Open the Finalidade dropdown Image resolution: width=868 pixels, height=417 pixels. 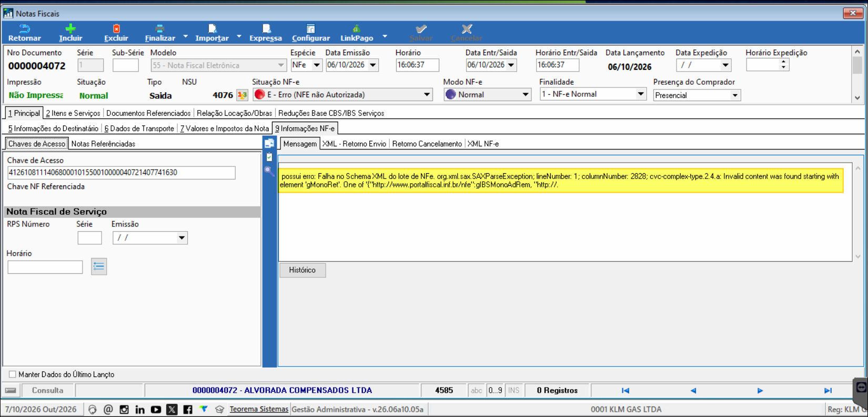pos(641,94)
